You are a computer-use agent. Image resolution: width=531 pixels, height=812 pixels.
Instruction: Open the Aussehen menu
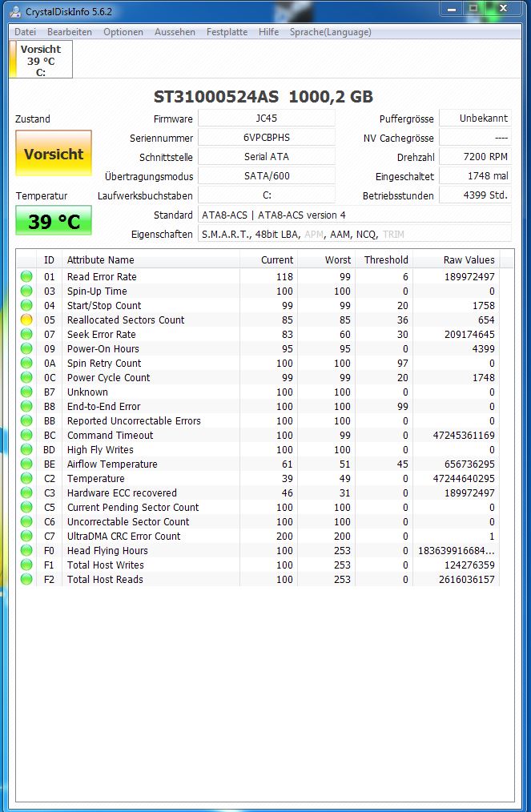click(x=175, y=32)
